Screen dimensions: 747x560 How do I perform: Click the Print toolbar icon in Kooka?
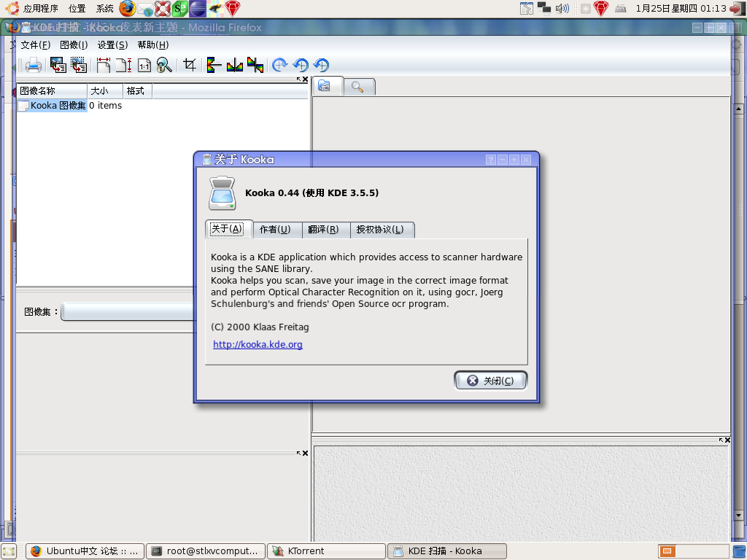(x=33, y=65)
